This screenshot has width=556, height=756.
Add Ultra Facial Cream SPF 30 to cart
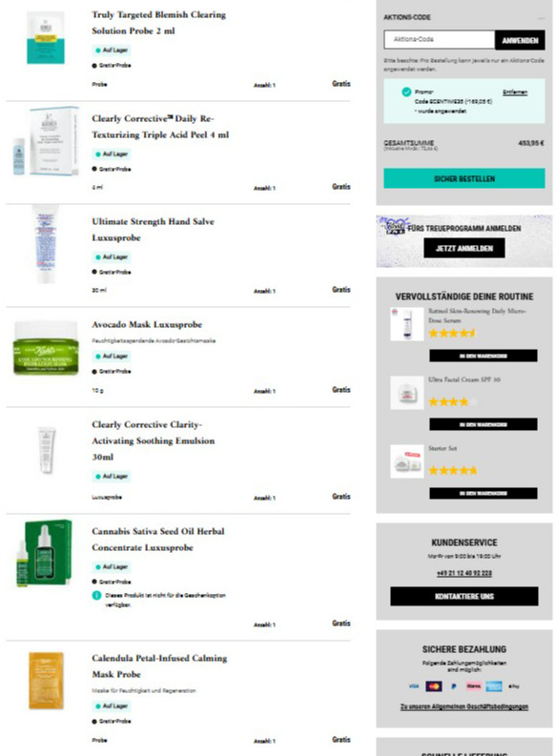coord(484,424)
